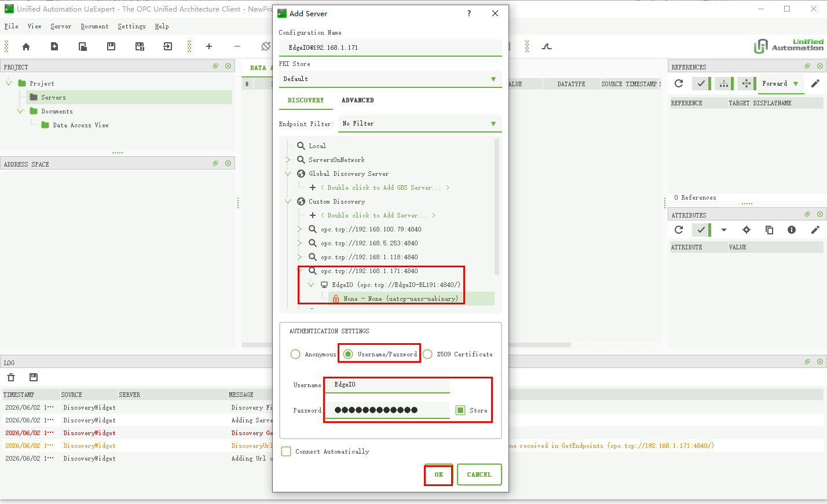Toggle the Store password checkbox
This screenshot has width=827, height=504.
coord(460,410)
